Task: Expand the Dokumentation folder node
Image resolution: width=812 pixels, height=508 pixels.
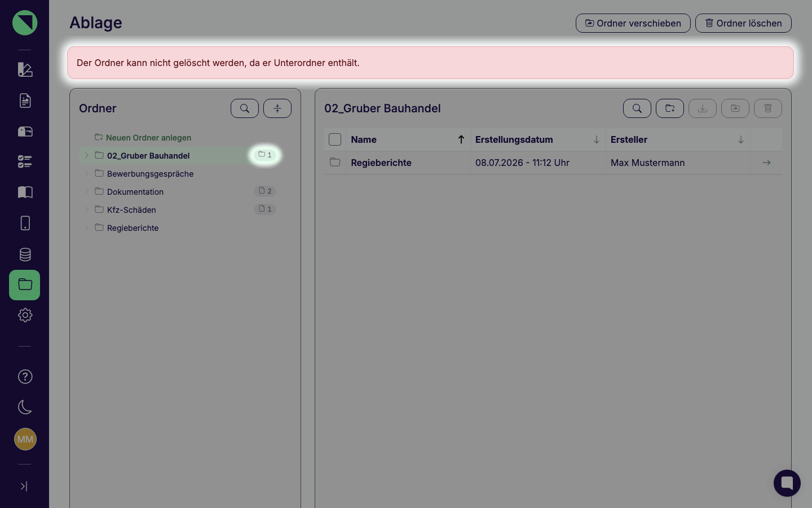Action: click(87, 191)
